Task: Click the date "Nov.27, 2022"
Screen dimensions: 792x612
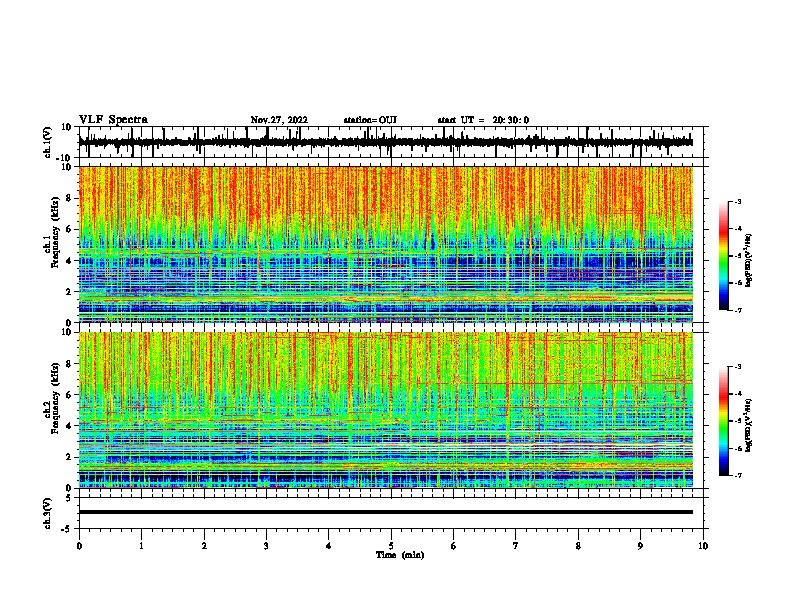Action: [279, 120]
